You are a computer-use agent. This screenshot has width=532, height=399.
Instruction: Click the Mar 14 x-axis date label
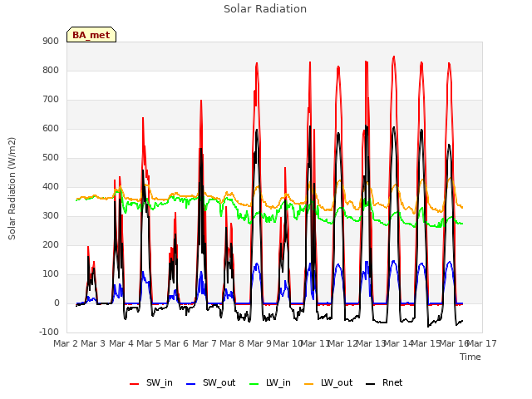[x=398, y=343]
